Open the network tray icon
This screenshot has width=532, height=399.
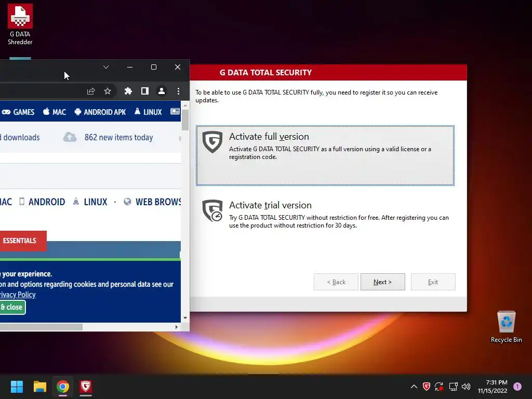click(453, 387)
